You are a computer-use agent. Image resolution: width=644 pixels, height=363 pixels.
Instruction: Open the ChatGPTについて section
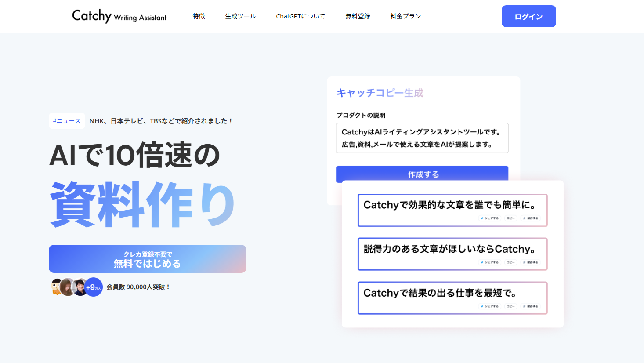pyautogui.click(x=300, y=16)
